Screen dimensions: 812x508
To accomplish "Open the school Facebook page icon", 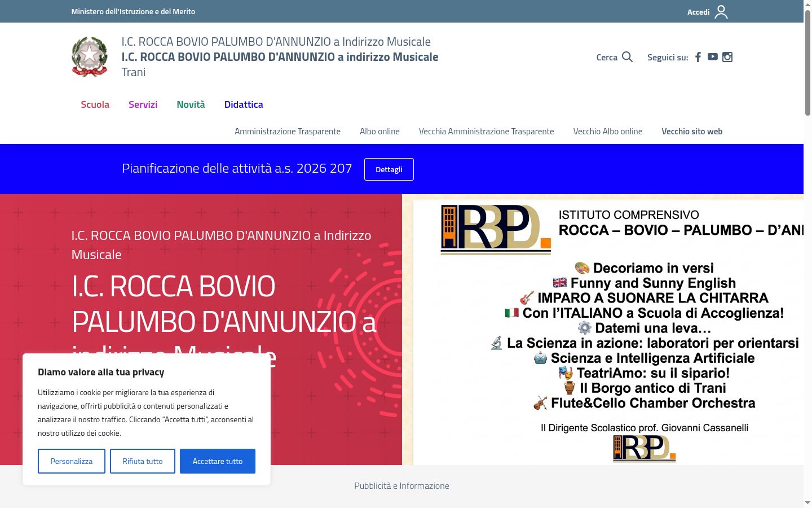I will coord(698,57).
